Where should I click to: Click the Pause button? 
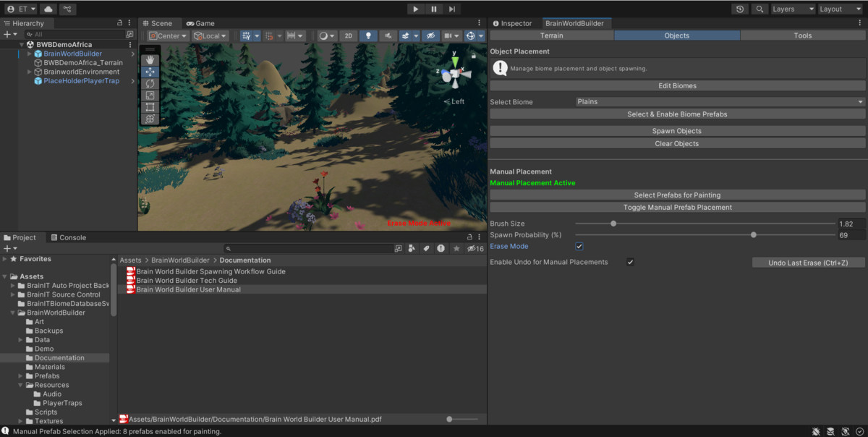[434, 9]
